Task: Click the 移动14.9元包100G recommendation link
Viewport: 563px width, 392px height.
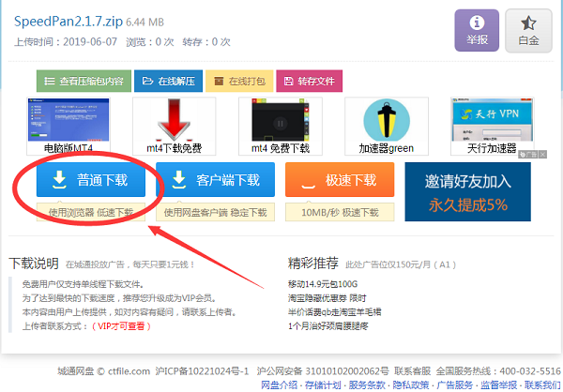Action: (323, 284)
